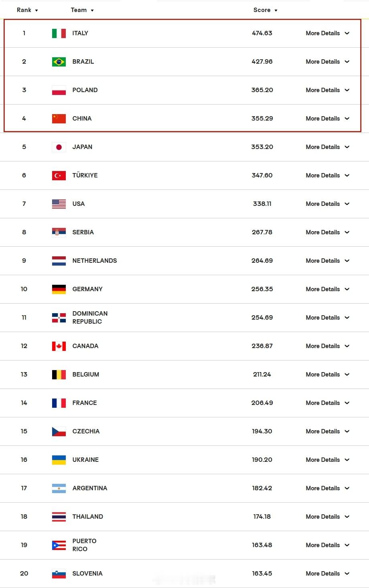Image resolution: width=369 pixels, height=588 pixels.
Task: Click the Argentina flag icon
Action: [x=59, y=488]
